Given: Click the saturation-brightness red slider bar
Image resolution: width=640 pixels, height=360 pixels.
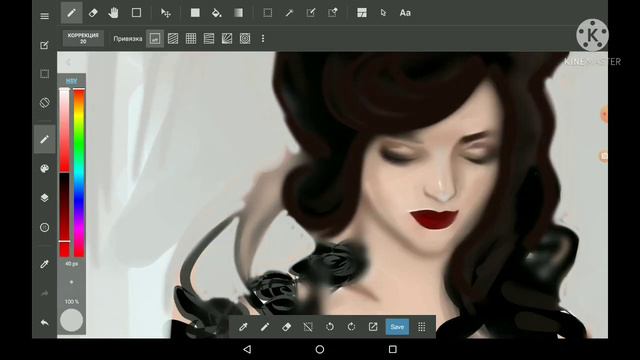Looking at the screenshot, I should pyautogui.click(x=64, y=173).
